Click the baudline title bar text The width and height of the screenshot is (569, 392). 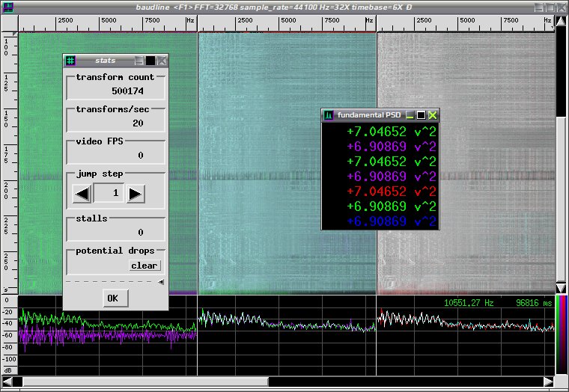(x=273, y=7)
